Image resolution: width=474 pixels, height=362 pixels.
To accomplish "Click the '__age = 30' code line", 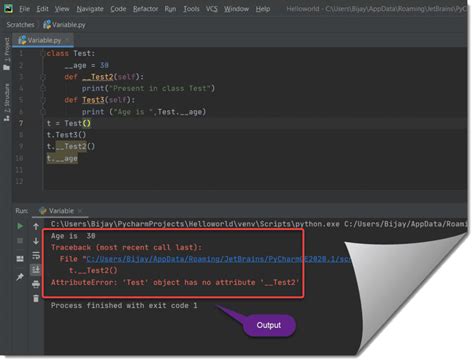I will click(x=87, y=65).
